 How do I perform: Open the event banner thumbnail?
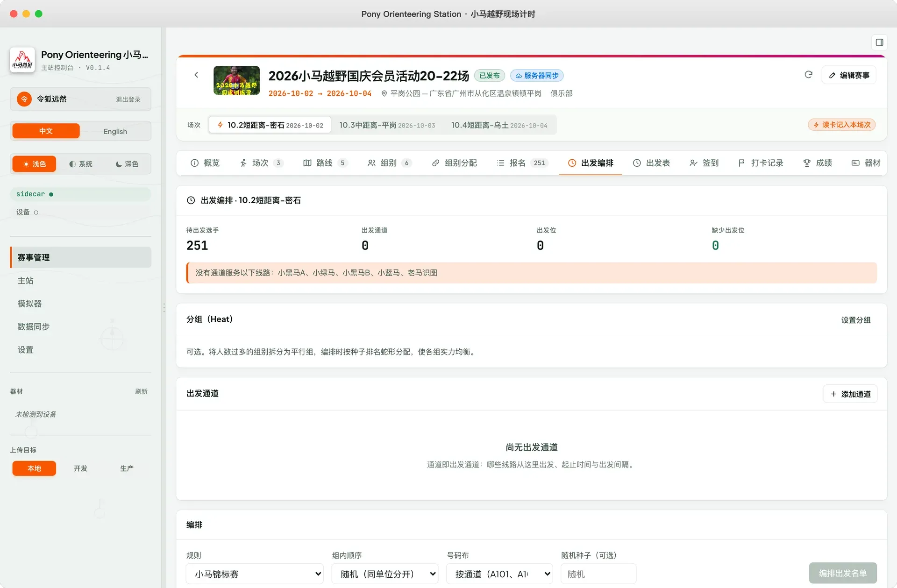[236, 80]
